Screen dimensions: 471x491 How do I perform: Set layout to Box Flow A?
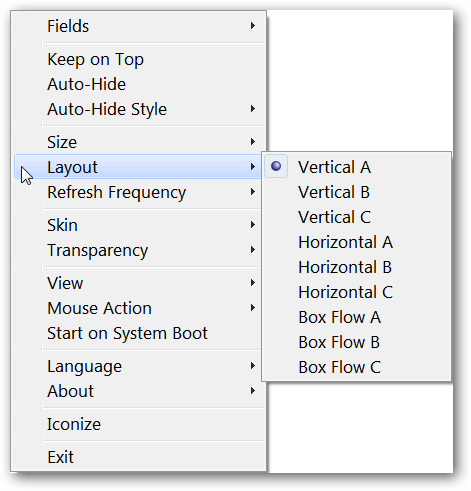coord(356,317)
